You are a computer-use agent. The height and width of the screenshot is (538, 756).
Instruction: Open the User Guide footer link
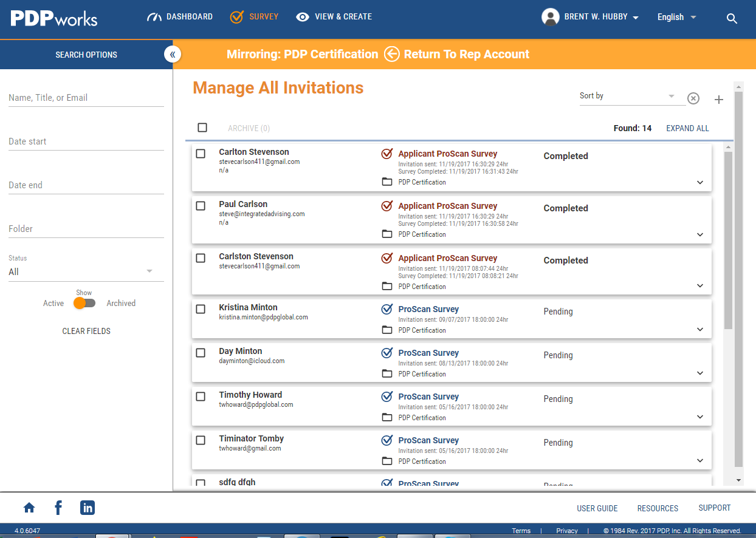[597, 508]
